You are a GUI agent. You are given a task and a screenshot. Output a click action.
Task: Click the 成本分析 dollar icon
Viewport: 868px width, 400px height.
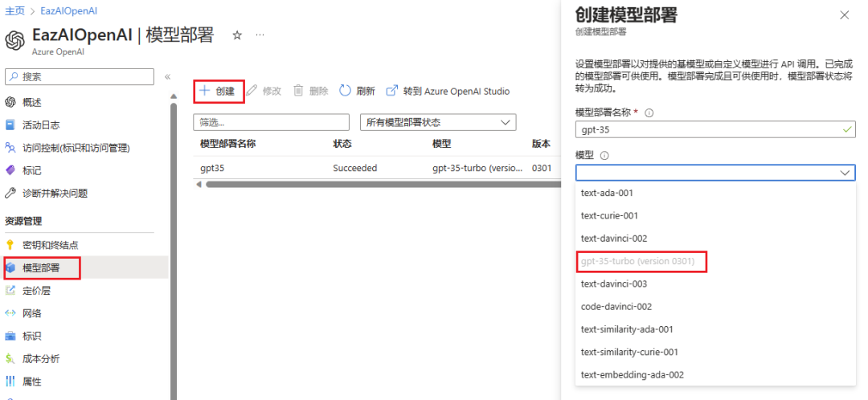tap(10, 358)
